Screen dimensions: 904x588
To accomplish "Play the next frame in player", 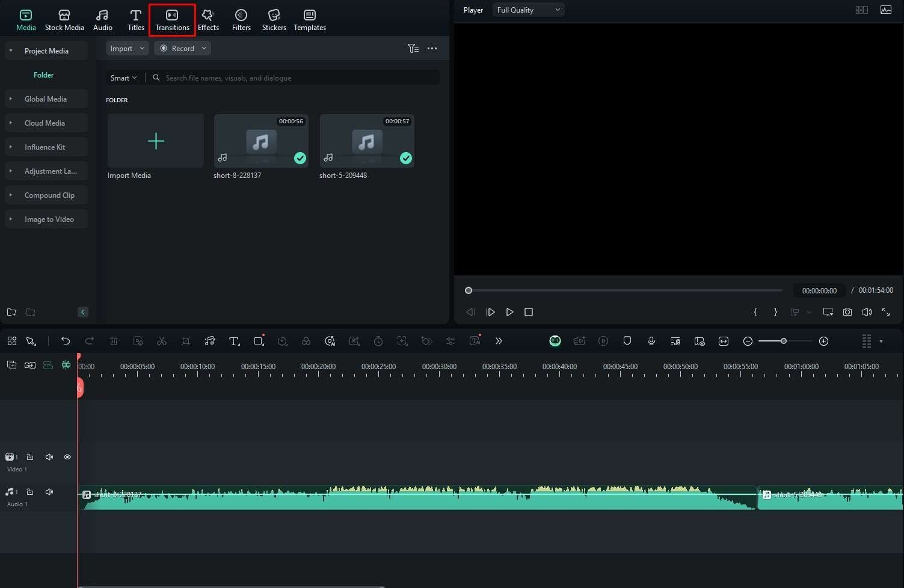I will [490, 312].
